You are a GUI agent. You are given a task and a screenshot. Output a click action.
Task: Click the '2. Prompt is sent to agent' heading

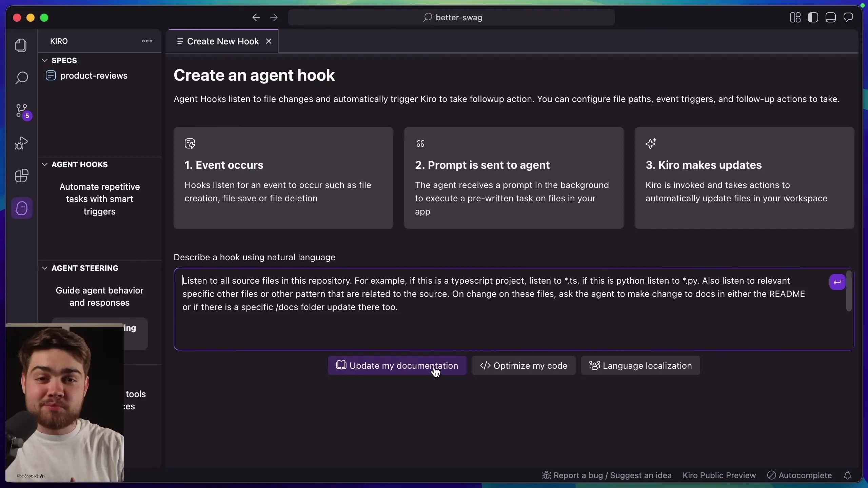pyautogui.click(x=482, y=165)
